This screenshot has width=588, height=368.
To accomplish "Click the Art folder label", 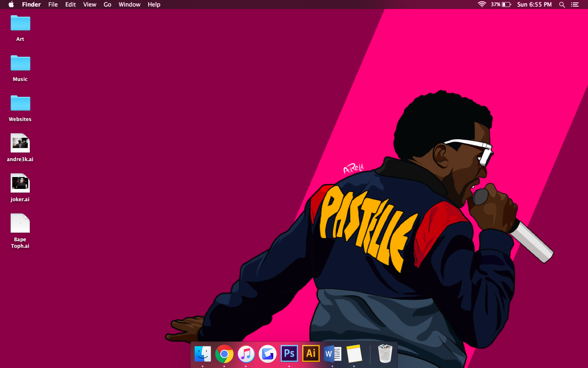I will tap(20, 39).
